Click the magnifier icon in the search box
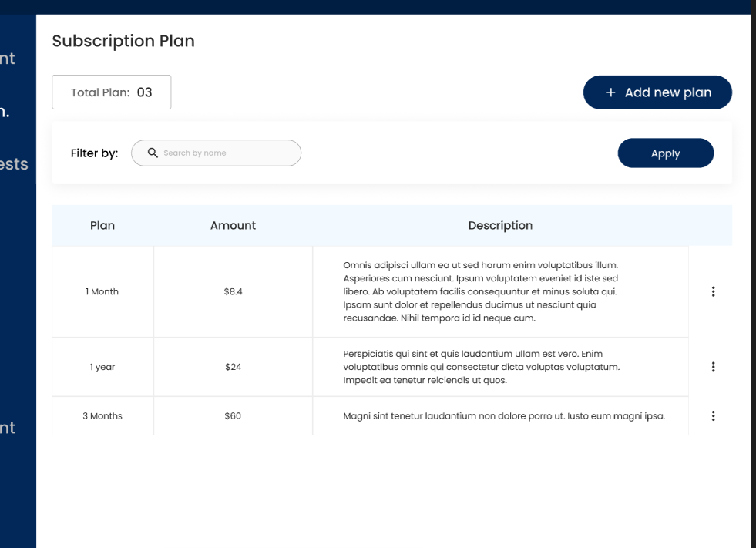Viewport: 756px width, 548px height. [153, 153]
